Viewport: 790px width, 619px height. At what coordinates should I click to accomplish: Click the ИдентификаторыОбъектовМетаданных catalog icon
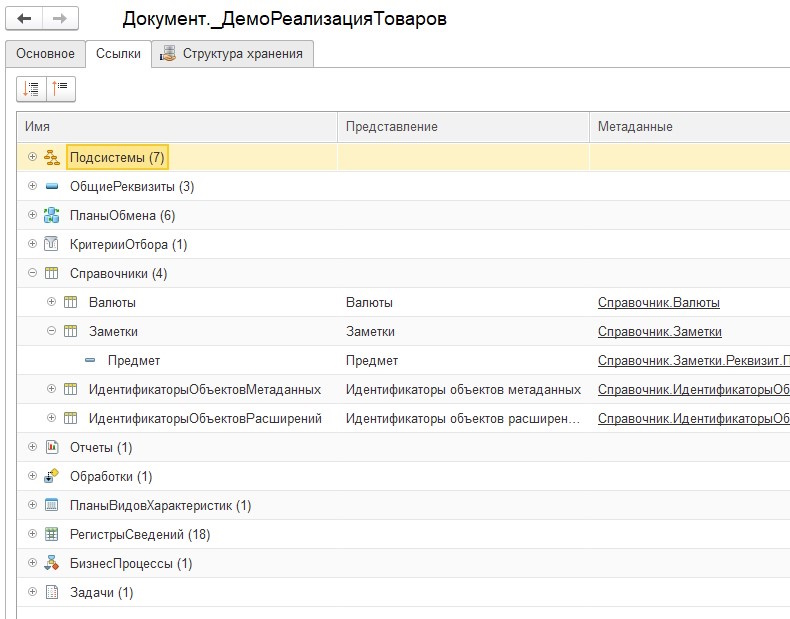point(71,389)
